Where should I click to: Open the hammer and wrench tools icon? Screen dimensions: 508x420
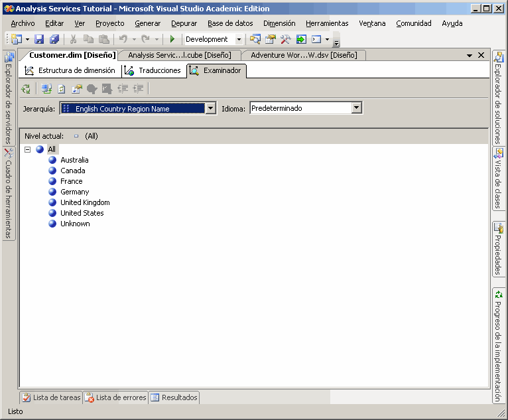tap(286, 39)
